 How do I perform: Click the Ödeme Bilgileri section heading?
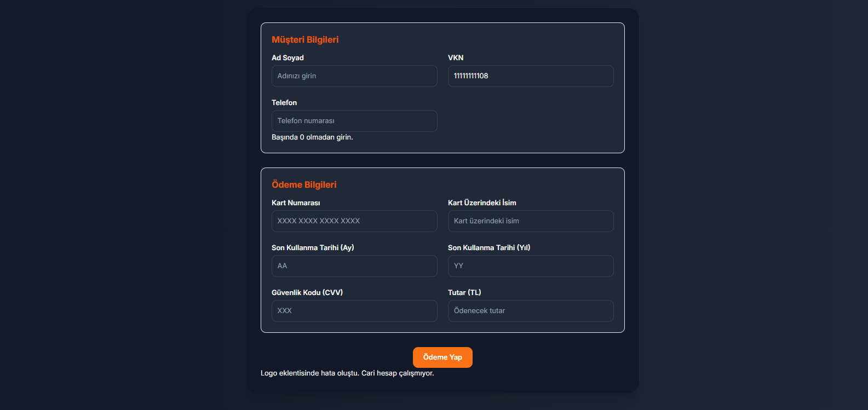[304, 185]
